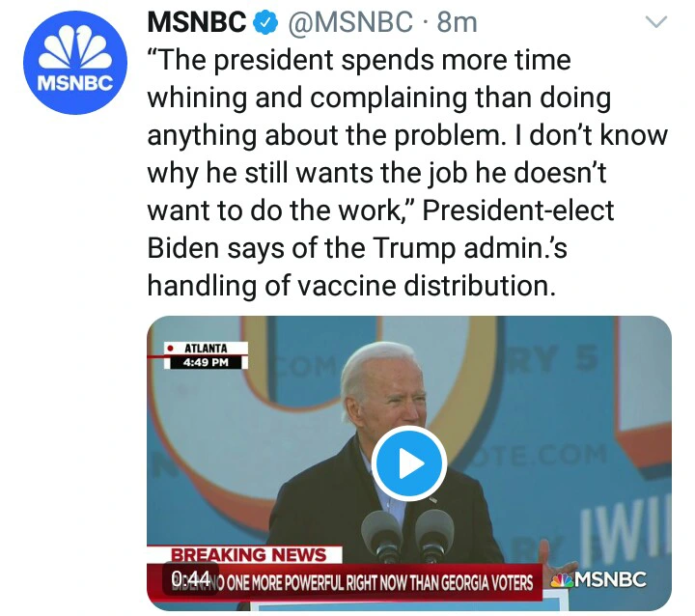Viewport: 695px width, 616px height.
Task: Open the MSNBC display name link
Action: click(197, 21)
